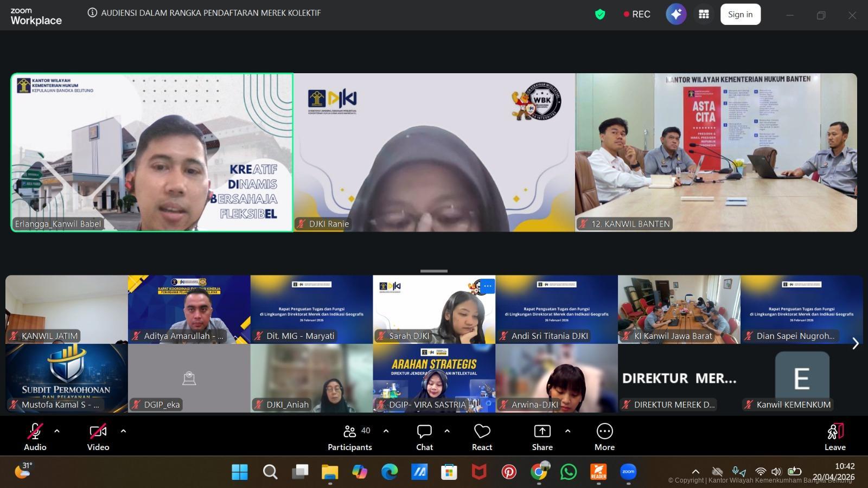Click the green encryption shield icon
The image size is (868, 488).
tap(600, 15)
